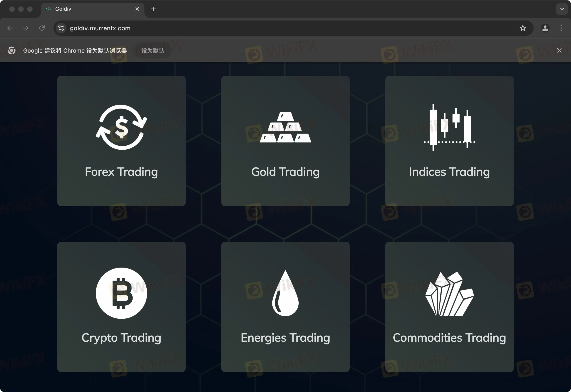Reload the current page
Image resolution: width=571 pixels, height=392 pixels.
42,28
